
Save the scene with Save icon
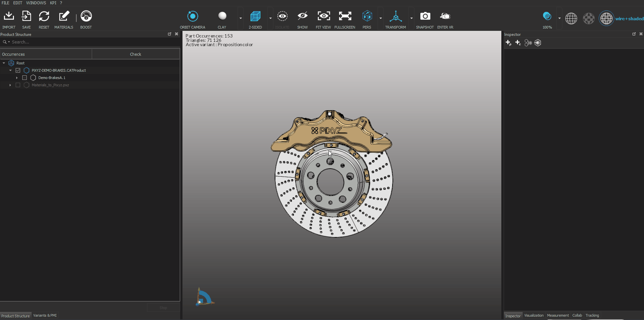(27, 16)
